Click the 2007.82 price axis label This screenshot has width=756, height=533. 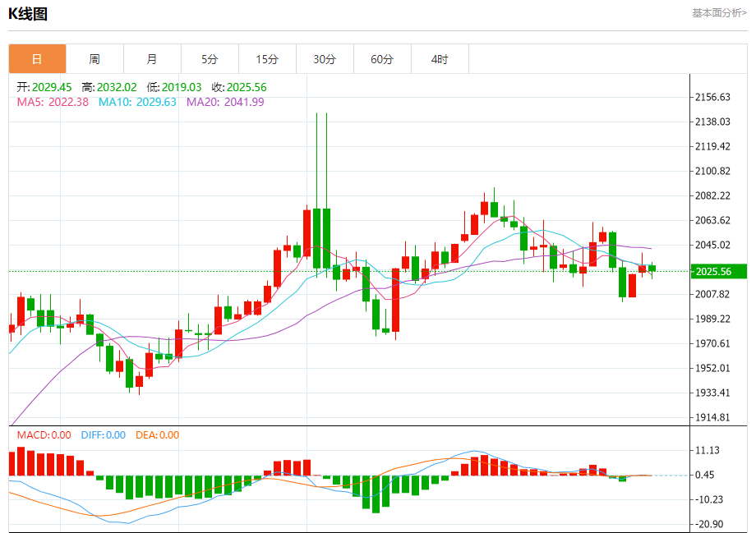[712, 294]
